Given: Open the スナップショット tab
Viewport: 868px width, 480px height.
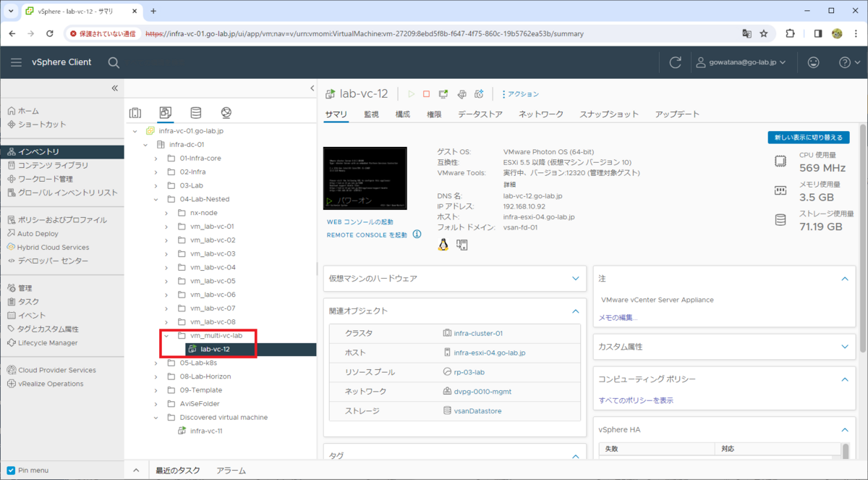Looking at the screenshot, I should pyautogui.click(x=609, y=114).
